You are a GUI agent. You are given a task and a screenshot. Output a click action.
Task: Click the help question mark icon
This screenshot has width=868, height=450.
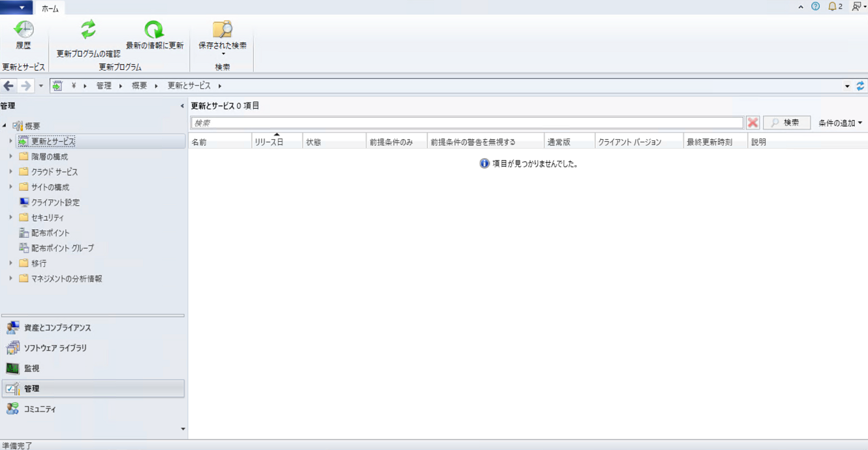tap(815, 7)
